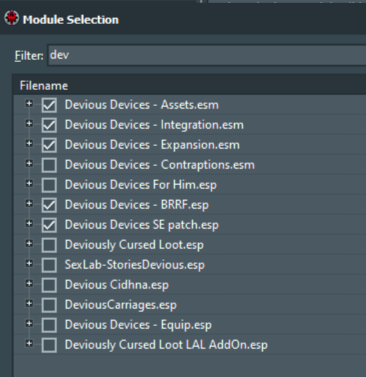Click the Filename column header
This screenshot has width=366, height=377.
click(x=189, y=86)
